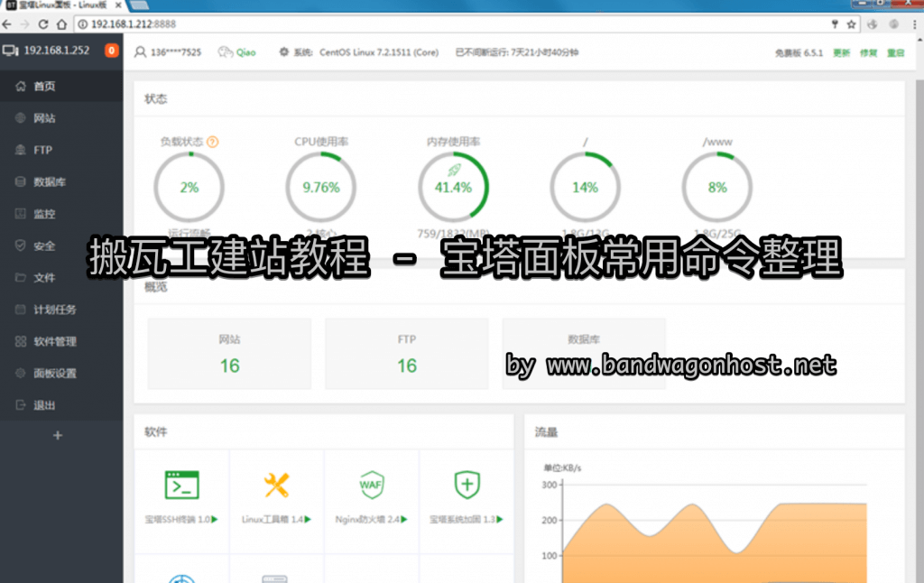The image size is (924, 583).
Task: Open the browser three-dot menu
Action: pyautogui.click(x=915, y=24)
